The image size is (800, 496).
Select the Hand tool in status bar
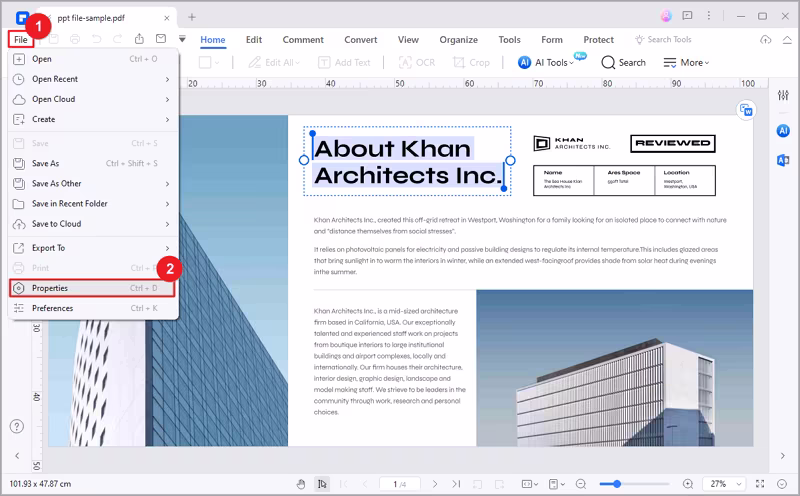pos(301,484)
